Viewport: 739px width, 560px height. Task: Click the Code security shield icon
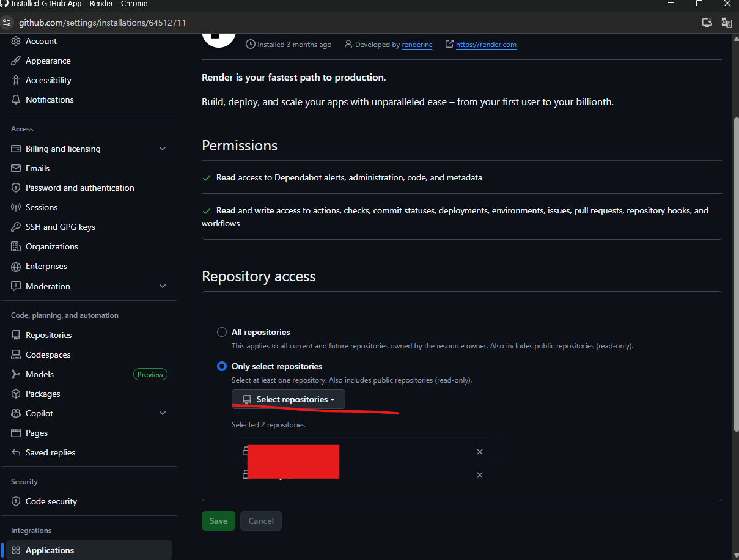click(16, 501)
